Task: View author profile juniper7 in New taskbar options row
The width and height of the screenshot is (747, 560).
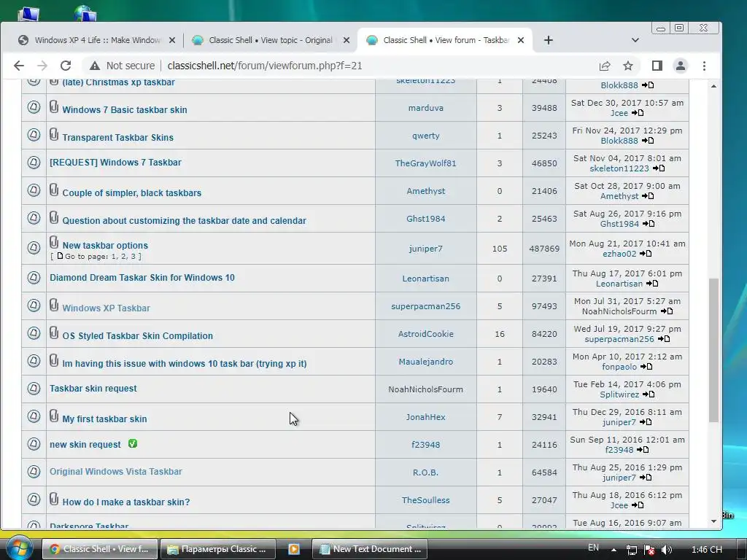Action: (426, 249)
